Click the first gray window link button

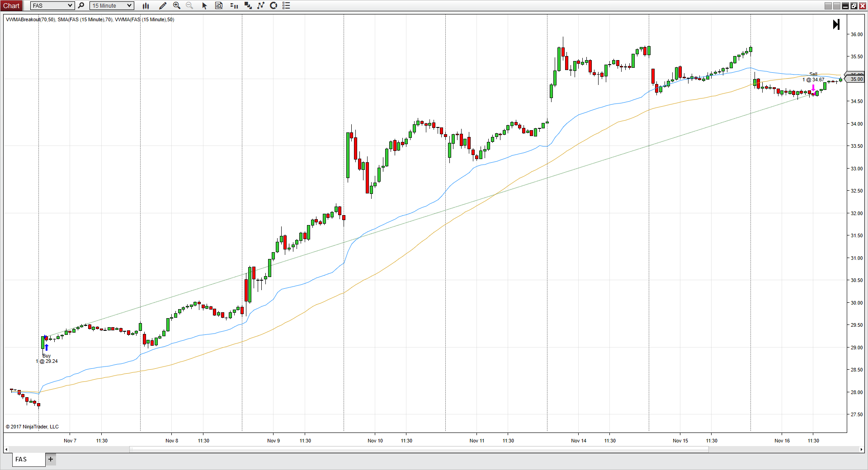(x=828, y=6)
